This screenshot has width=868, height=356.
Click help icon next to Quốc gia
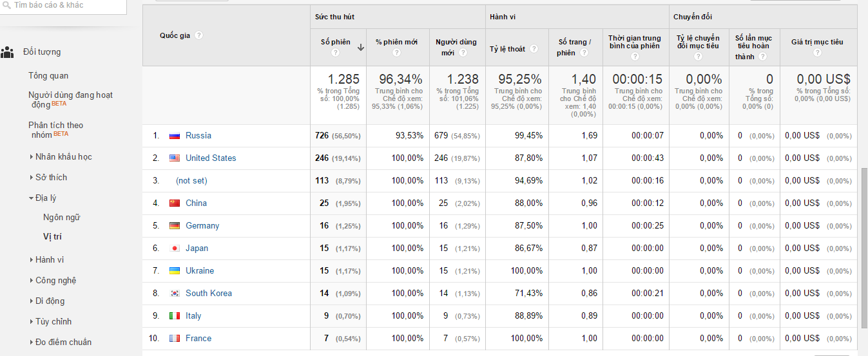pyautogui.click(x=198, y=35)
